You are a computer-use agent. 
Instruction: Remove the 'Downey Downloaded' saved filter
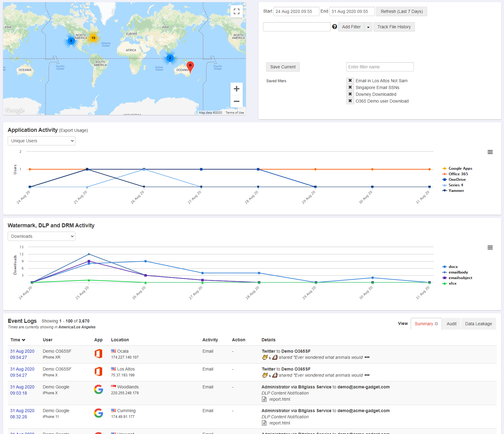(x=350, y=94)
